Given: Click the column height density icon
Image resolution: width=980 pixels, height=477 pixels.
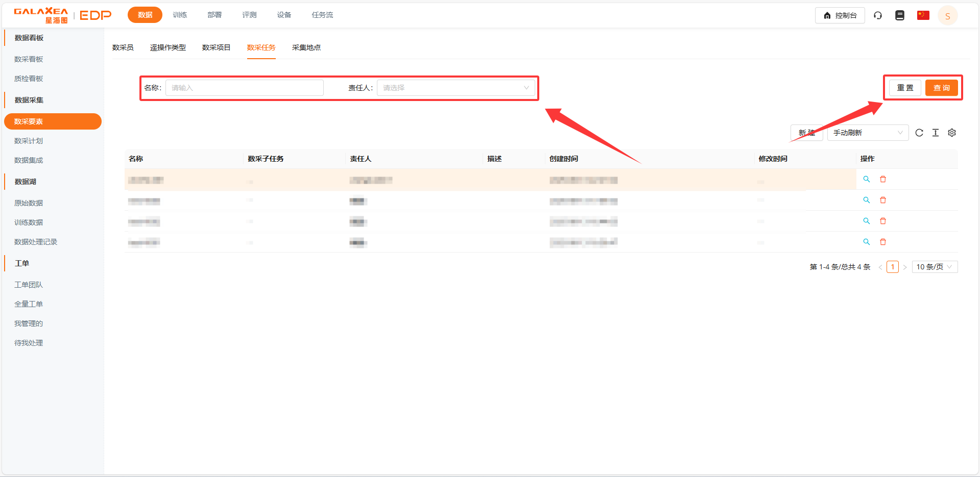Looking at the screenshot, I should tap(936, 133).
